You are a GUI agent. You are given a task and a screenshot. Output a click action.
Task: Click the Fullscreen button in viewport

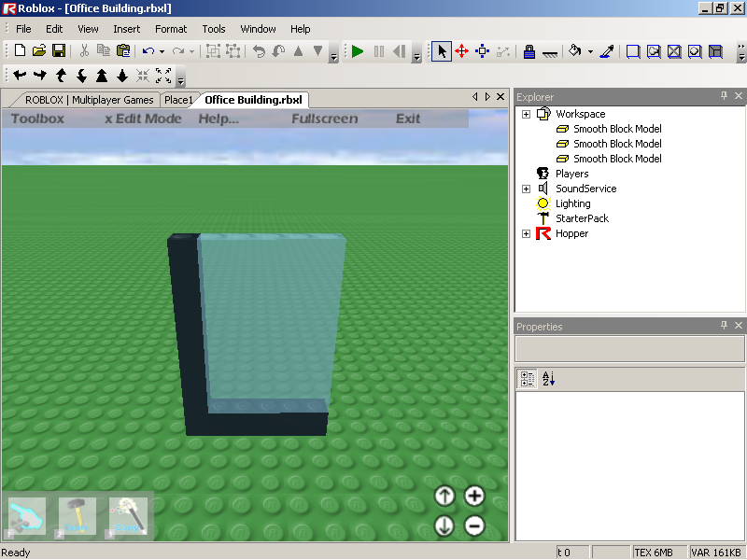(x=324, y=119)
